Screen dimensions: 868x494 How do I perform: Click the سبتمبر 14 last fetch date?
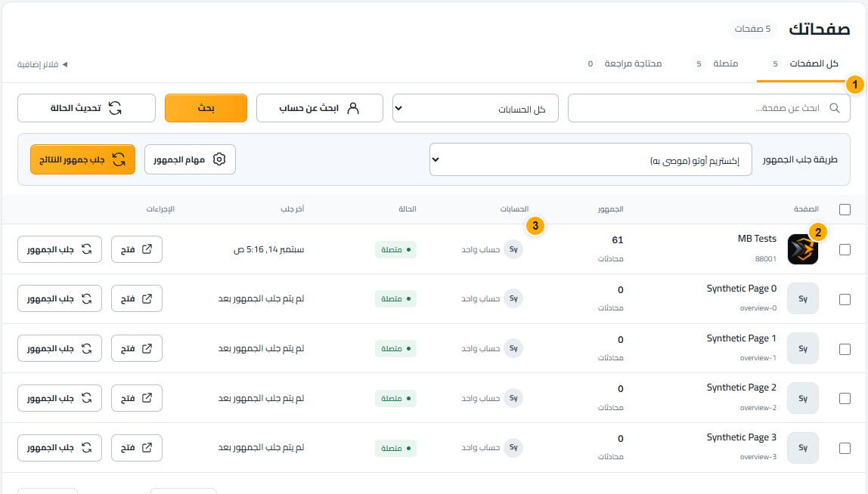point(269,249)
